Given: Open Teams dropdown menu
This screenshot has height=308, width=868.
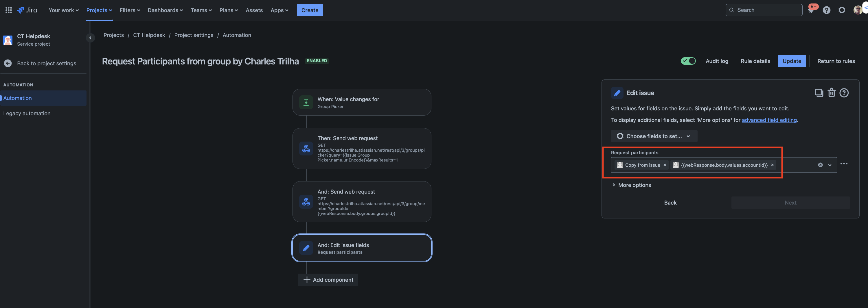Looking at the screenshot, I should point(201,10).
